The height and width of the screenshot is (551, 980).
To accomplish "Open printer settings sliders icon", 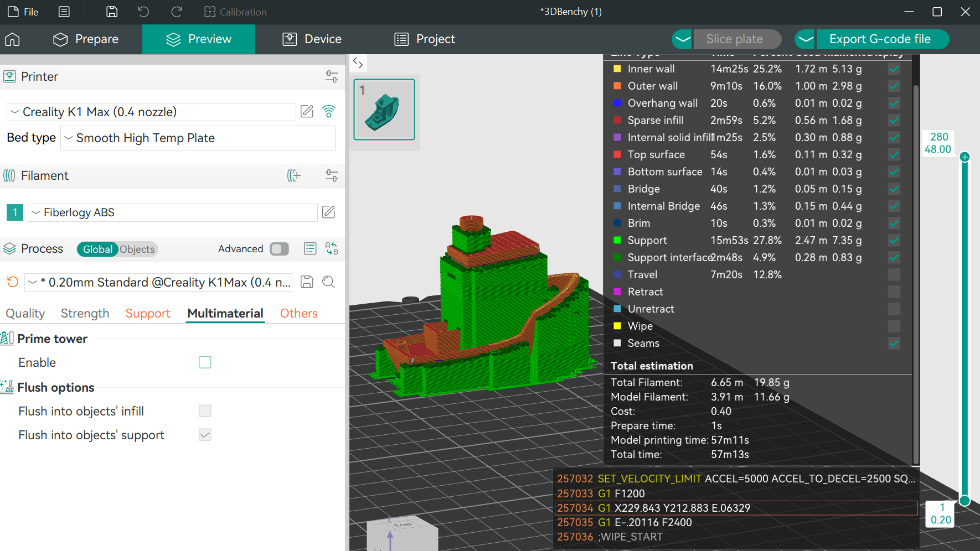I will pyautogui.click(x=332, y=76).
